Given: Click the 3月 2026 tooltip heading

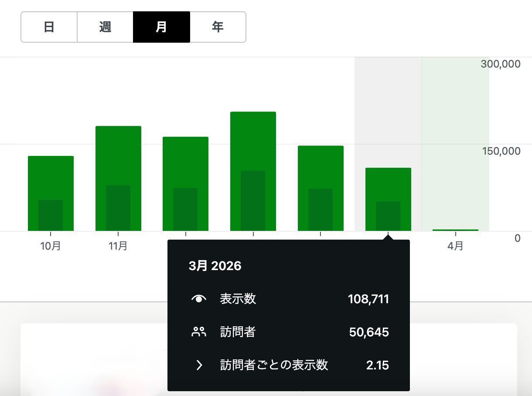Looking at the screenshot, I should pyautogui.click(x=215, y=266).
